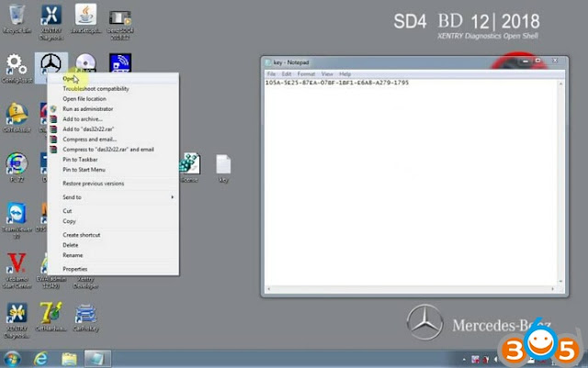Click the Notepad horizontal scrollbar right arrow
The width and height of the screenshot is (588, 368).
tap(553, 289)
